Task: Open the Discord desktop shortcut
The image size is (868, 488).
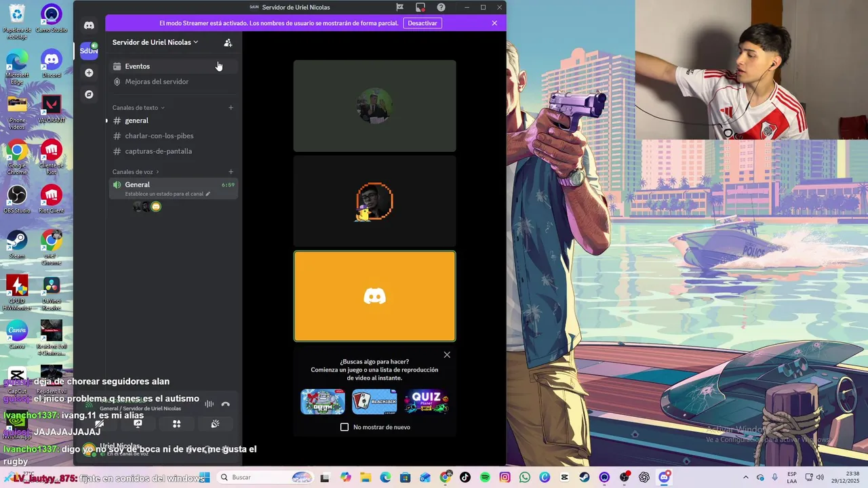Action: tap(51, 64)
